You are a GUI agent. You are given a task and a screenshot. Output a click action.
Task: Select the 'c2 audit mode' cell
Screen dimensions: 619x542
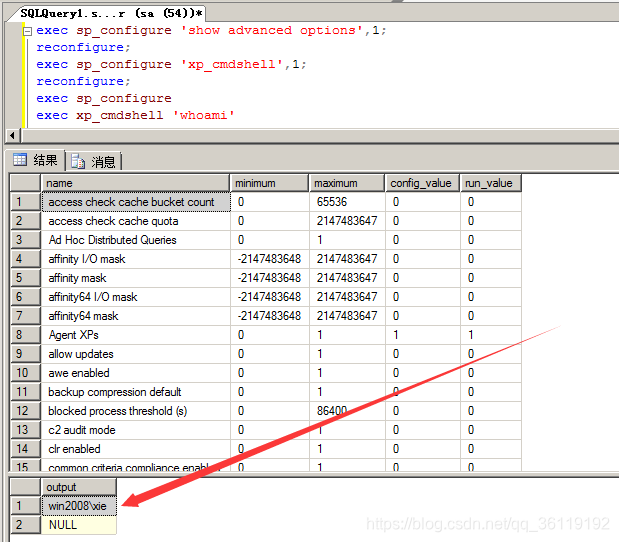[136, 429]
